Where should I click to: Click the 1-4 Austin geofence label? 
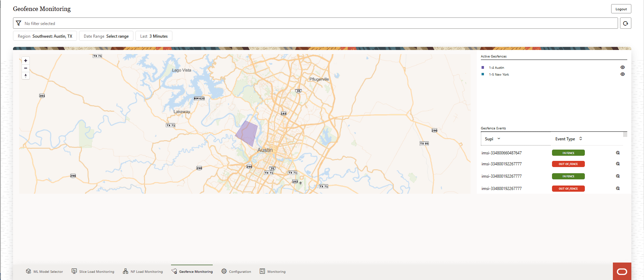coord(496,68)
